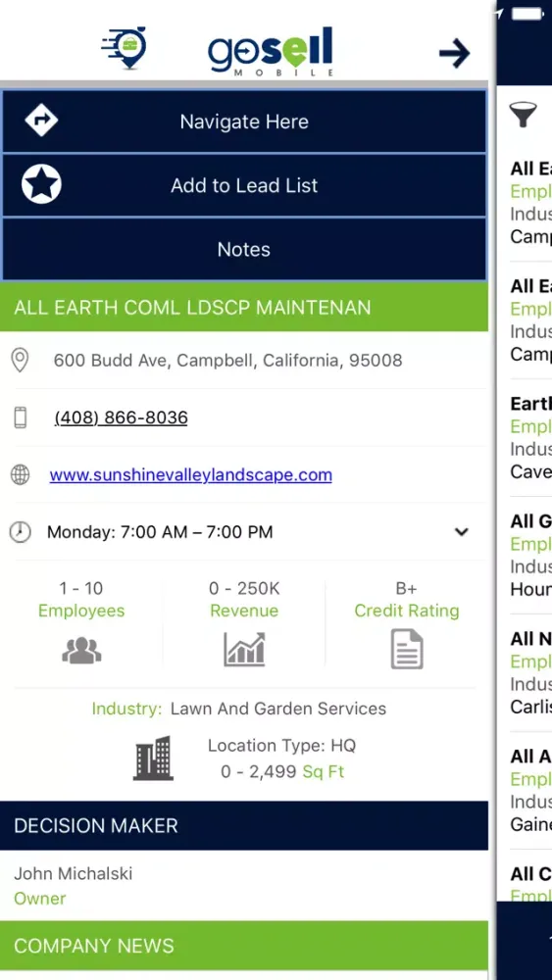Call the (408) 866-8036 number
The height and width of the screenshot is (980, 552).
click(x=122, y=417)
